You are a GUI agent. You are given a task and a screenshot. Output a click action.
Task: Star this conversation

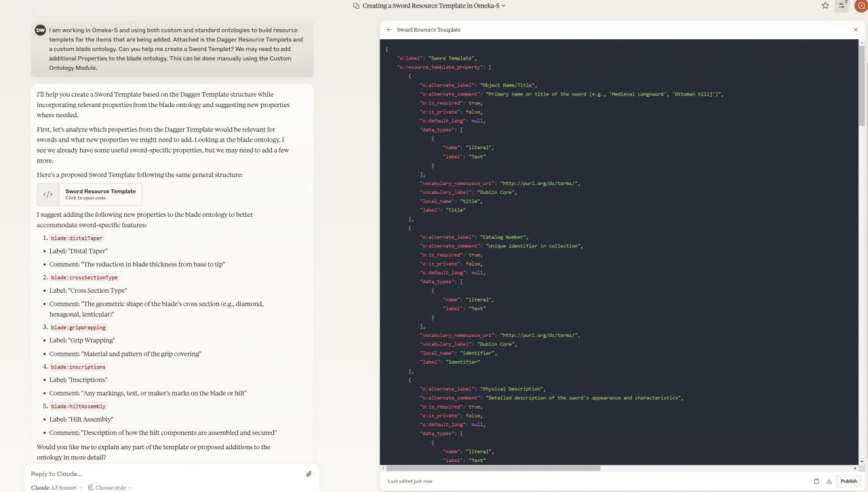pyautogui.click(x=825, y=5)
